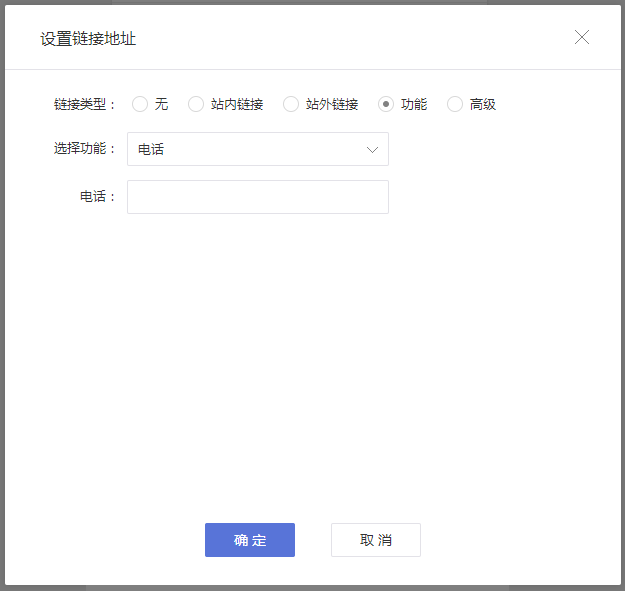
Task: Switch link type to 高级
Action: click(x=454, y=104)
